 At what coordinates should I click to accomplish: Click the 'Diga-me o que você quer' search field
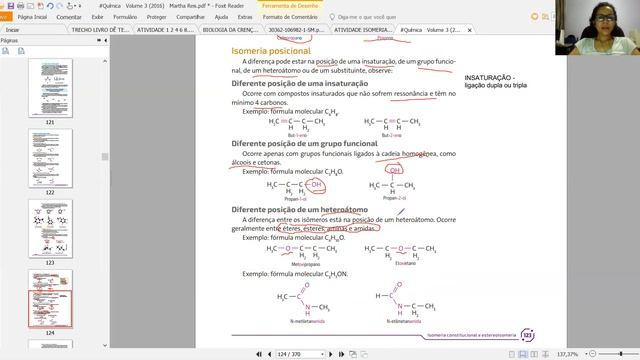(x=367, y=17)
